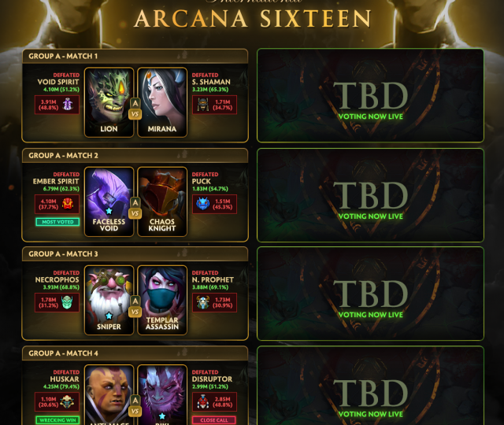Open the first TBD voting panel
Viewport: 504px width, 425px height.
coord(370,95)
